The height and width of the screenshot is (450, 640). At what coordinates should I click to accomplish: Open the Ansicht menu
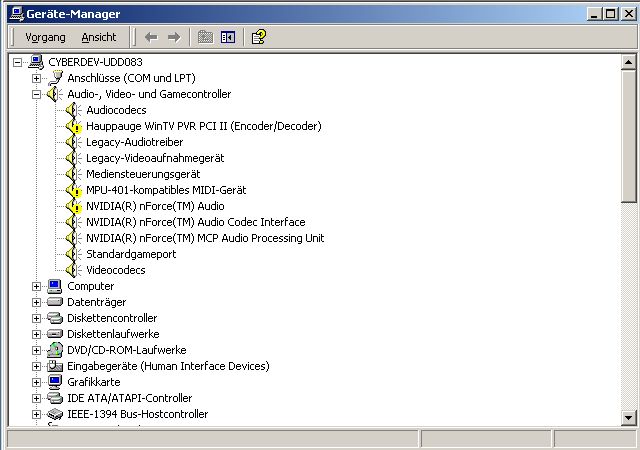pyautogui.click(x=99, y=38)
